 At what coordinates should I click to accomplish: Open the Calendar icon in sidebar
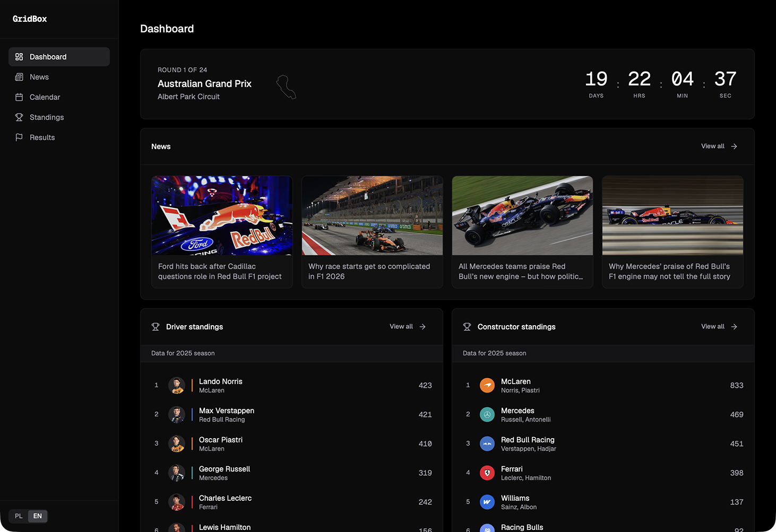coord(19,97)
